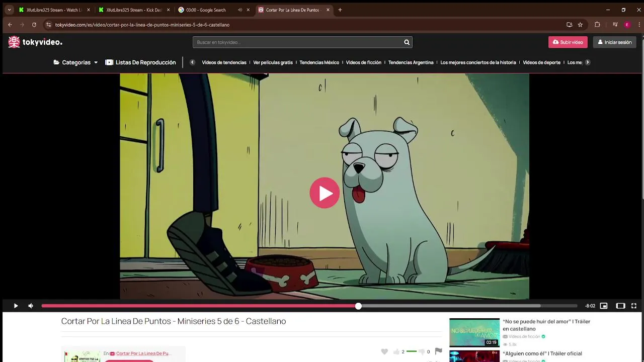View site information icon in address bar
This screenshot has width=644, height=362.
[x=49, y=25]
